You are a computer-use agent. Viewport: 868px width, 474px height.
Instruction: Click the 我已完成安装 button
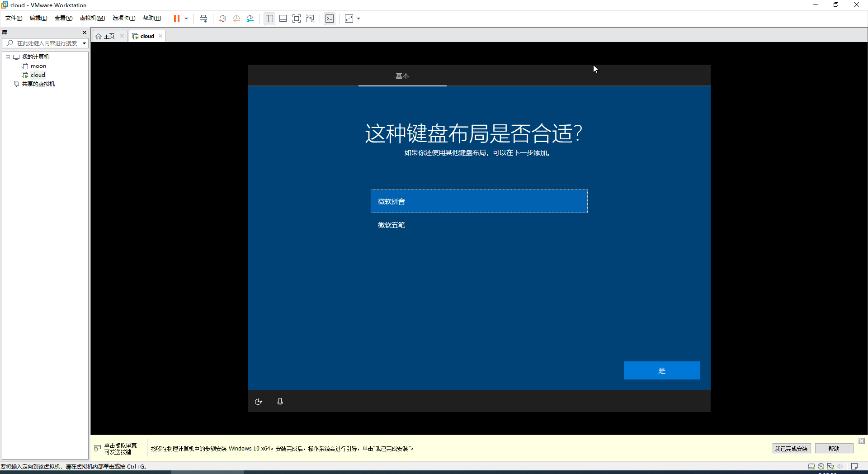[792, 449]
